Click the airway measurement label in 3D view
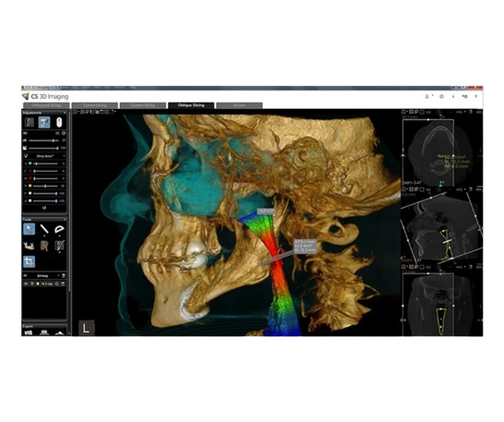The image size is (504, 422). (306, 246)
